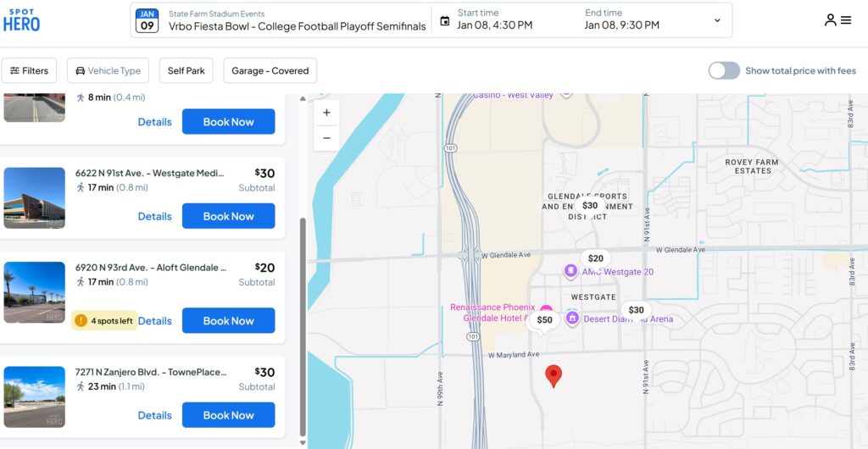
Task: Open the Start time selector
Action: pyautogui.click(x=495, y=19)
